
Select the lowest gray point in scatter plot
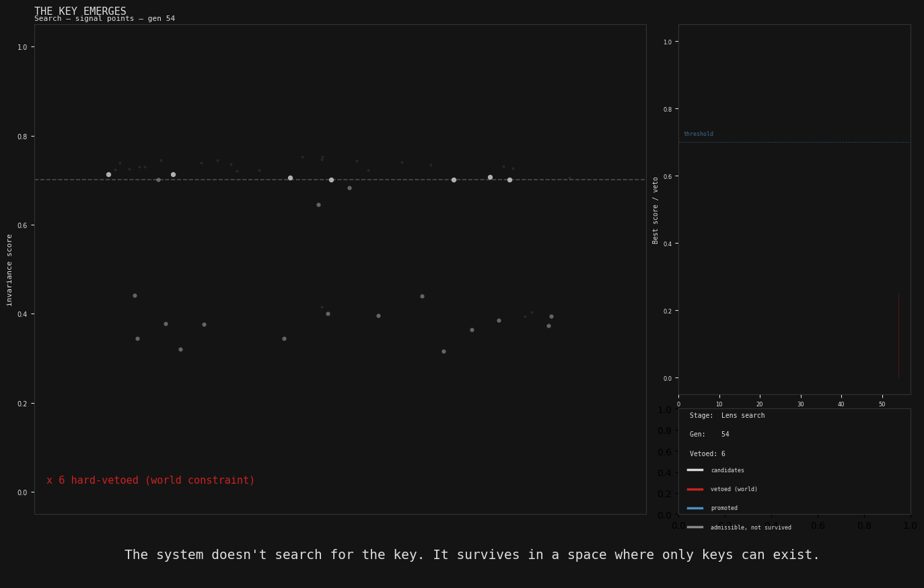443,351
